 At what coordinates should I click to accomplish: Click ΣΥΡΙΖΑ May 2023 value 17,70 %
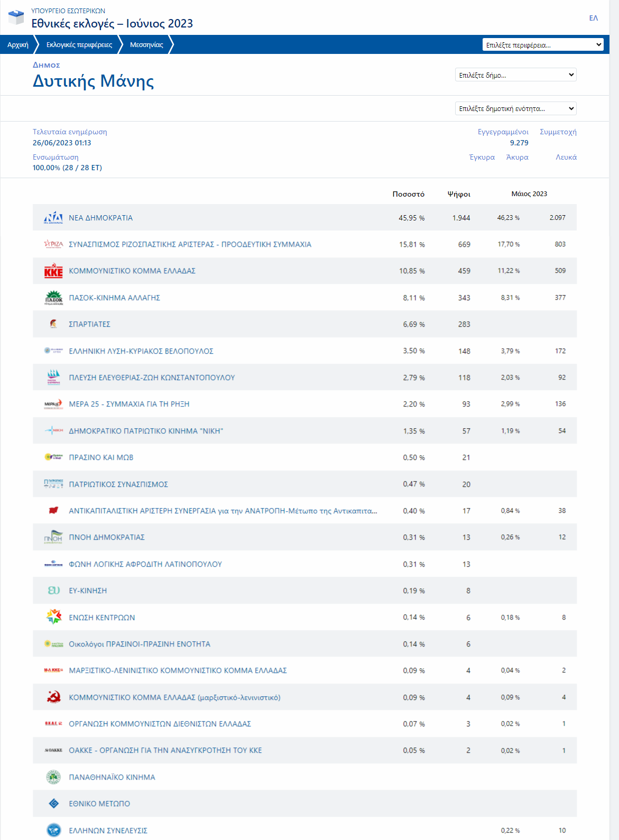[509, 244]
